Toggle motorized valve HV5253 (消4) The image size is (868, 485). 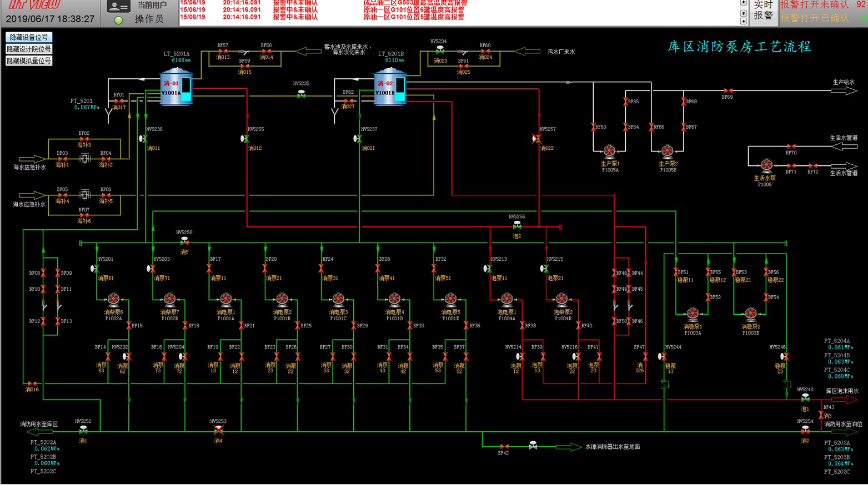click(218, 430)
